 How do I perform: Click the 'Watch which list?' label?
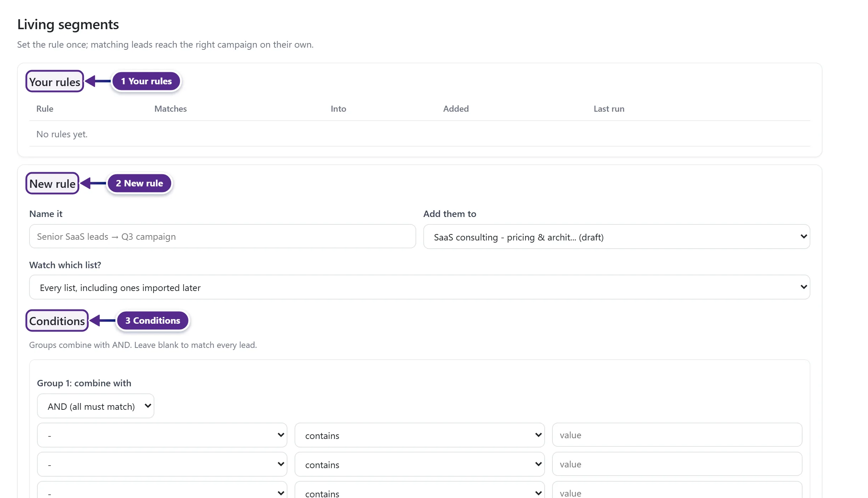point(65,265)
